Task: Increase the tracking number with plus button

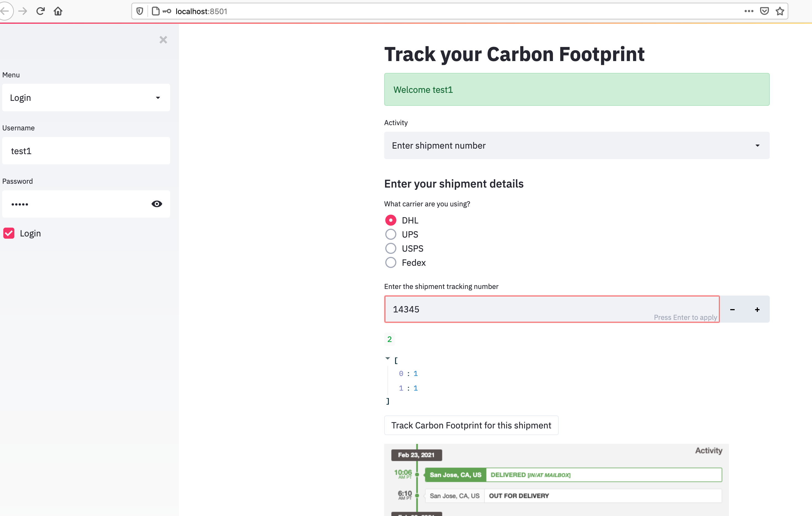Action: (x=757, y=310)
